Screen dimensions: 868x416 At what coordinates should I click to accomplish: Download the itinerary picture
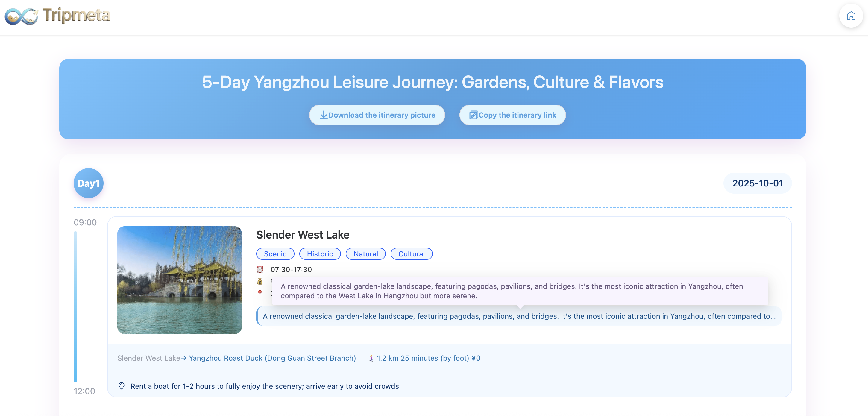click(377, 115)
